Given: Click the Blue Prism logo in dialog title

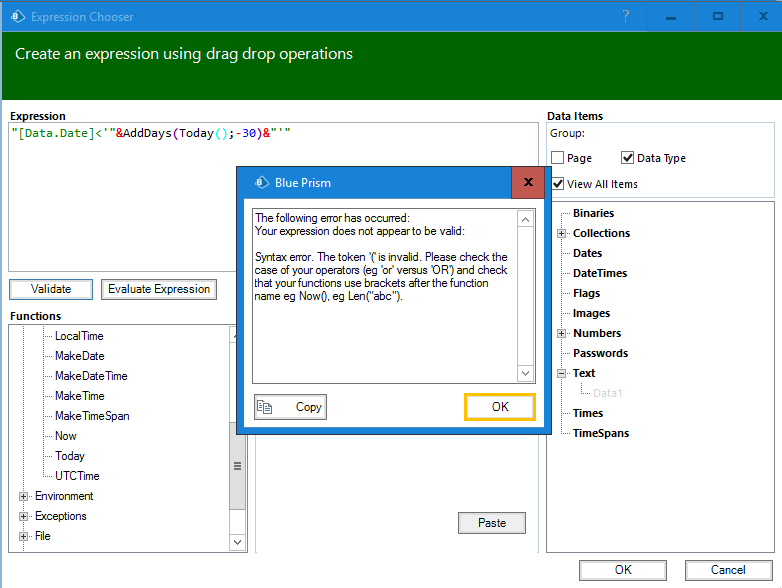Looking at the screenshot, I should point(262,183).
